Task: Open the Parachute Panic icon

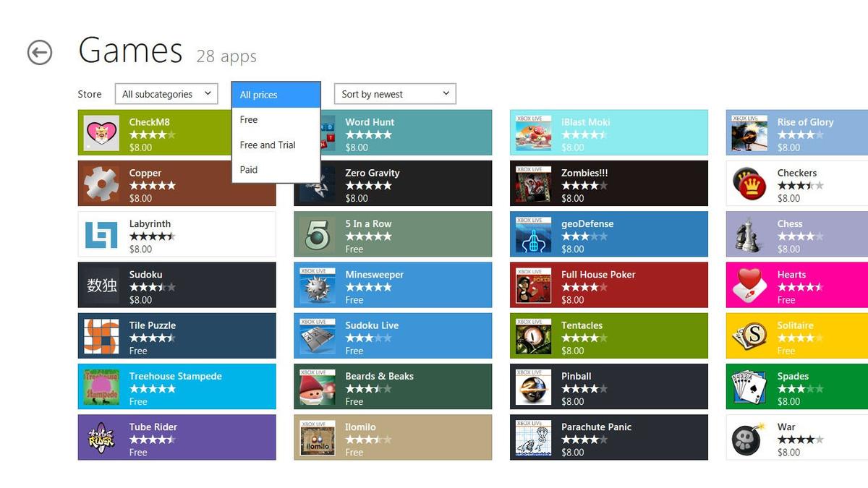Action: pyautogui.click(x=534, y=437)
